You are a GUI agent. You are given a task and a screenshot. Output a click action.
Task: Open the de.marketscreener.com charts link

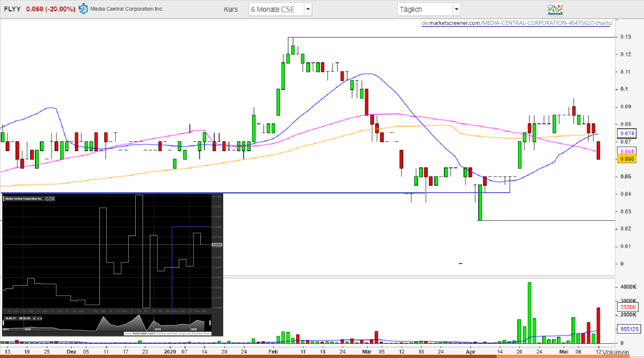[517, 23]
